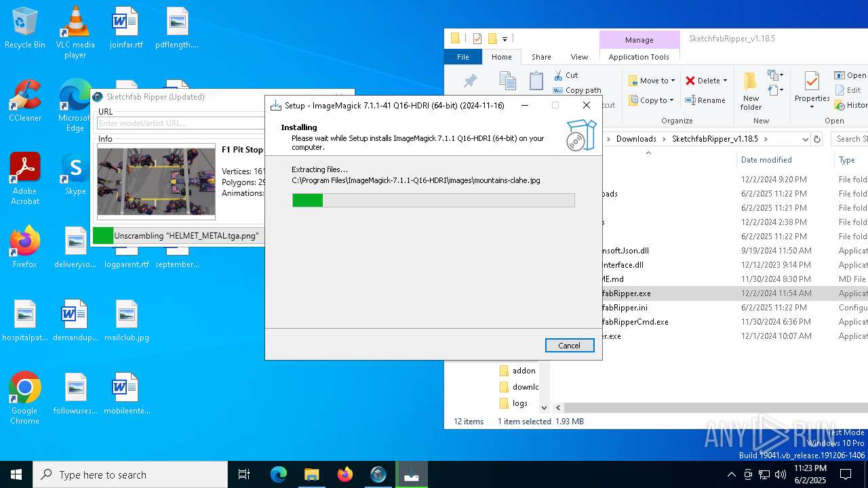Open File Explorer from the taskbar
868x488 pixels.
pos(312,474)
